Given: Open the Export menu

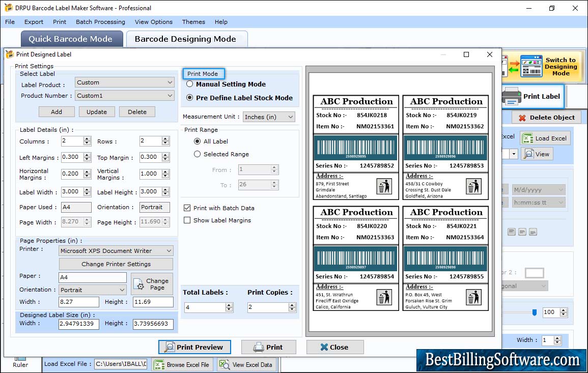Looking at the screenshot, I should (x=34, y=22).
